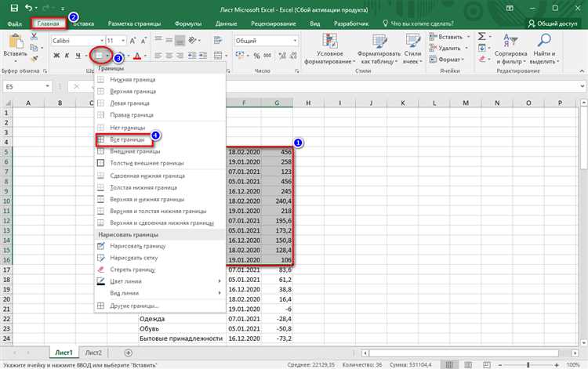The height and width of the screenshot is (369, 588).
Task: Click the Save icon in the title bar
Action: pos(14,8)
